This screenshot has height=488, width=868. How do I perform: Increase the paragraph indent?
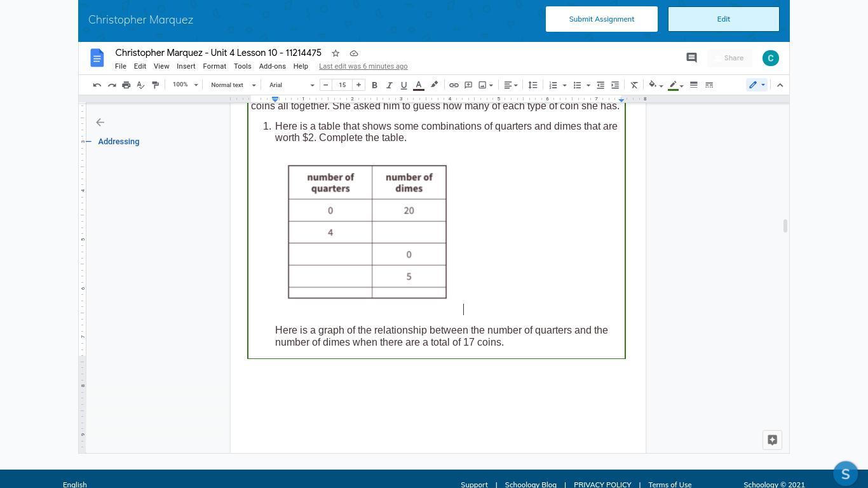615,85
